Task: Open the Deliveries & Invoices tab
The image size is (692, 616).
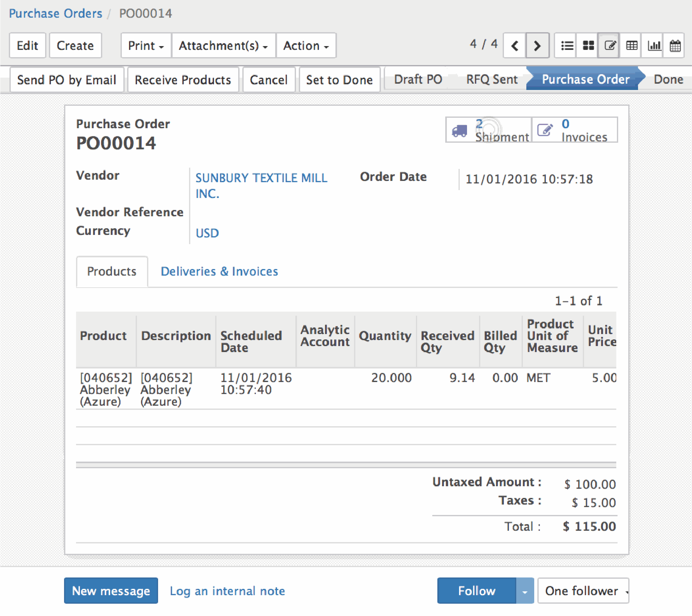Action: pyautogui.click(x=219, y=272)
